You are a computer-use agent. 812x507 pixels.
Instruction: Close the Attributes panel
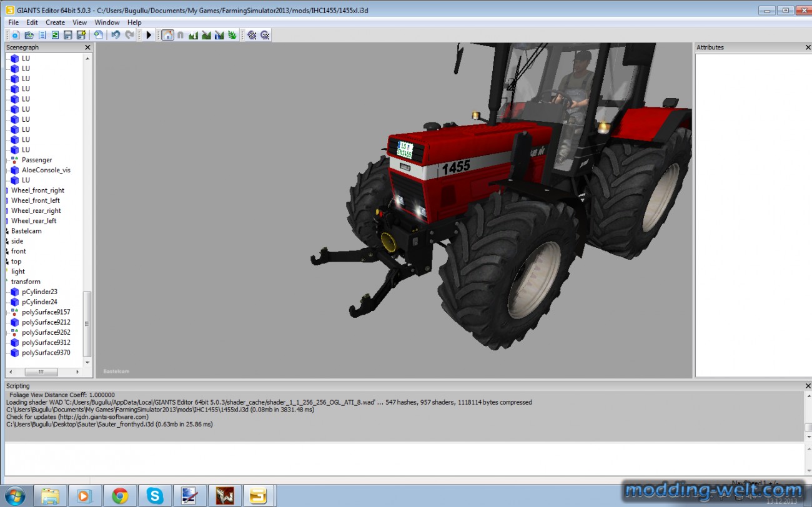pyautogui.click(x=808, y=47)
